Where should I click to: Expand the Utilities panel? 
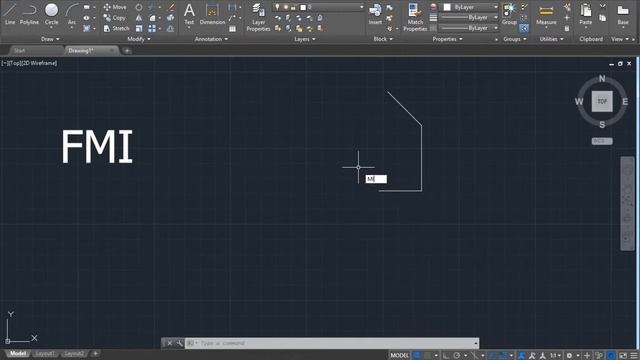551,39
